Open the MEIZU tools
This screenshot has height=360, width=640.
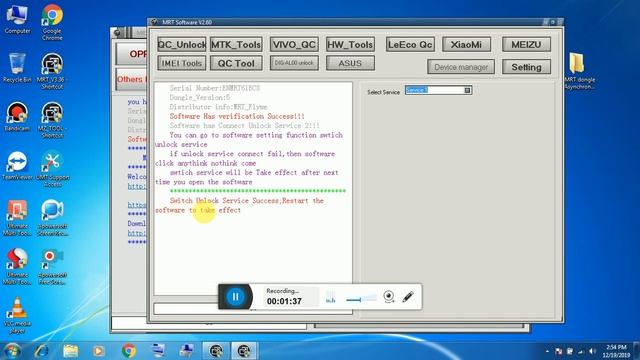pos(526,44)
